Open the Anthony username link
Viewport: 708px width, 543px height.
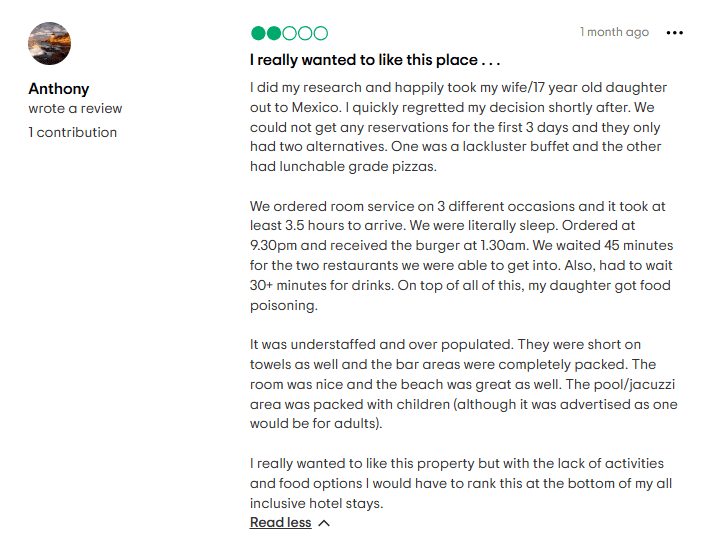(x=59, y=89)
